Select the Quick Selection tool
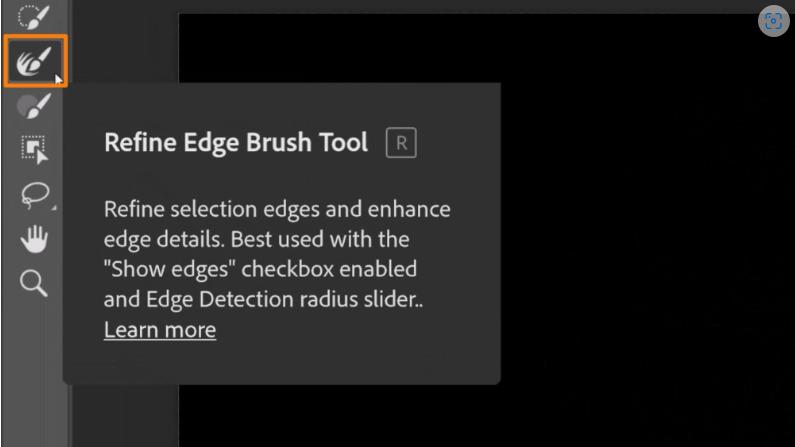The width and height of the screenshot is (795, 447). point(34,17)
